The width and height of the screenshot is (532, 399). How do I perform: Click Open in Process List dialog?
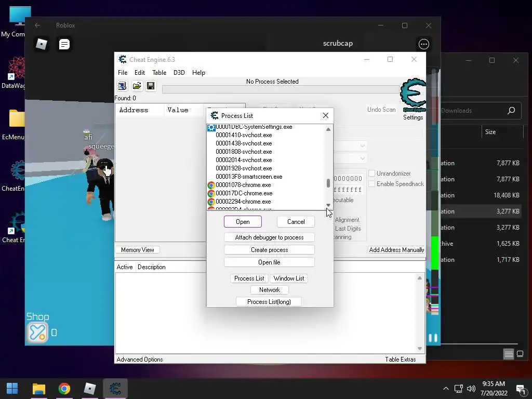pyautogui.click(x=243, y=221)
